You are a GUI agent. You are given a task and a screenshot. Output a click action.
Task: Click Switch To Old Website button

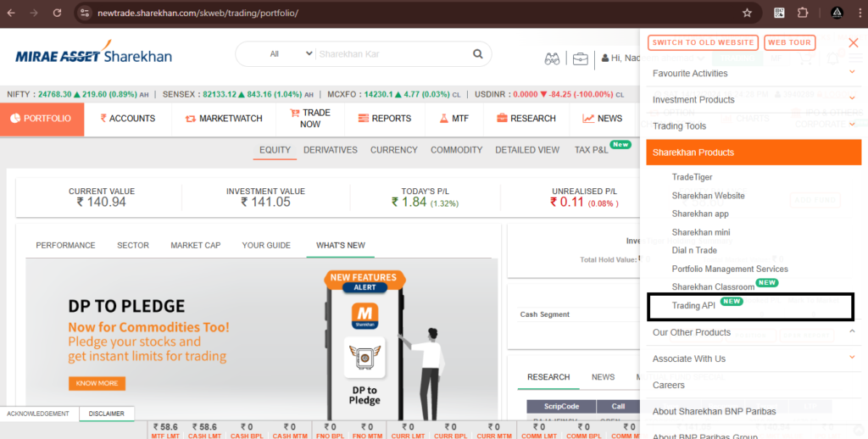(x=703, y=42)
